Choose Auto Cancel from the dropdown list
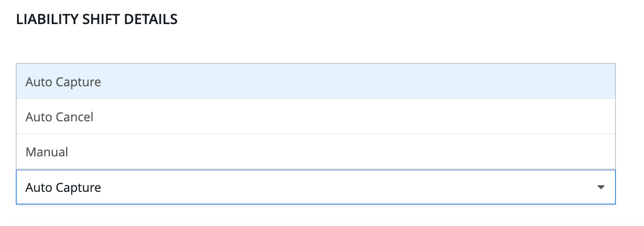644x226 pixels. point(315,117)
